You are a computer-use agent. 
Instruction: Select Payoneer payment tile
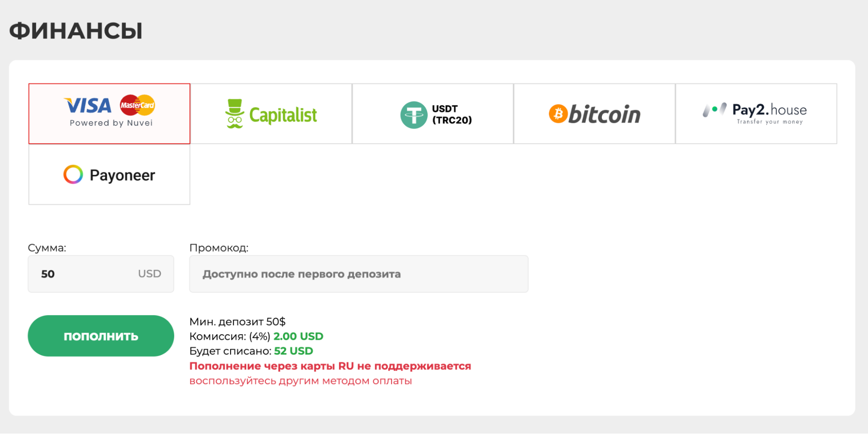tap(109, 174)
